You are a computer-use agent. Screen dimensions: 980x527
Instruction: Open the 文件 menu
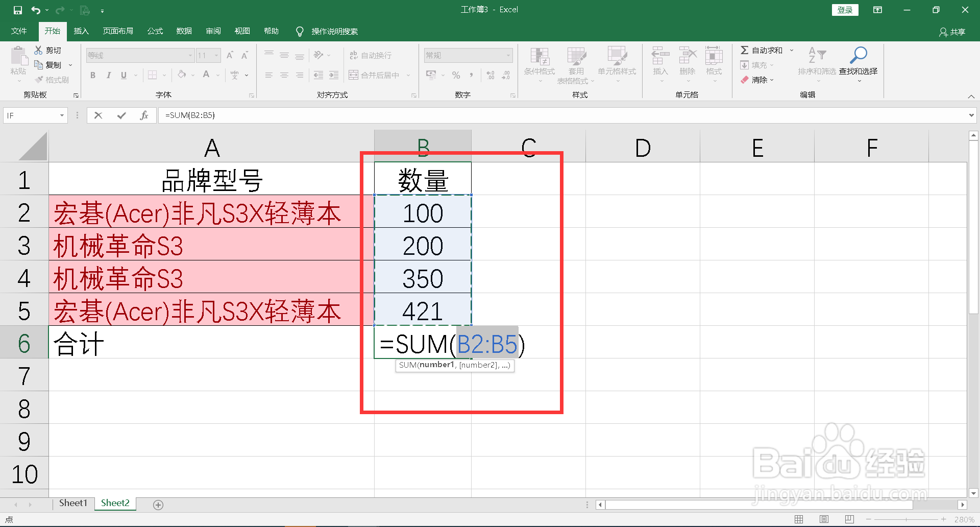coord(19,31)
